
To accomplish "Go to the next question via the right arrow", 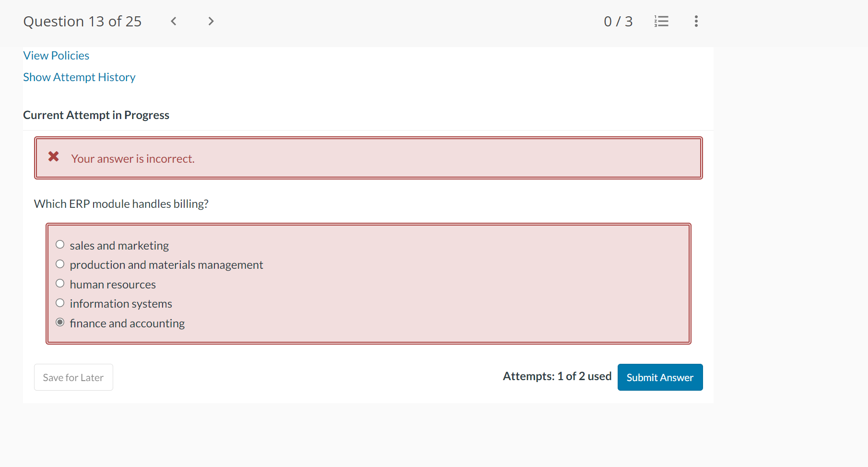I will click(x=211, y=21).
